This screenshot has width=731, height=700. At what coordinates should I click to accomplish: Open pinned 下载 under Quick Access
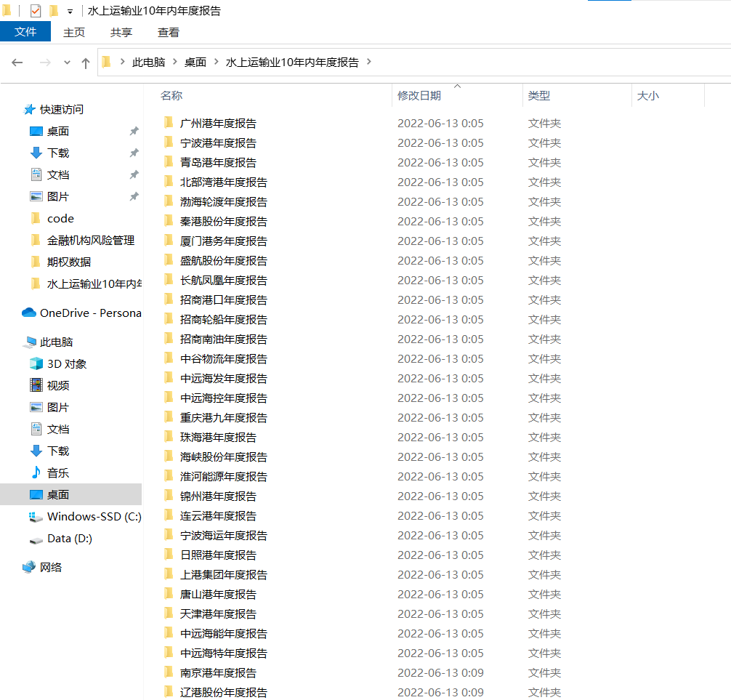58,153
